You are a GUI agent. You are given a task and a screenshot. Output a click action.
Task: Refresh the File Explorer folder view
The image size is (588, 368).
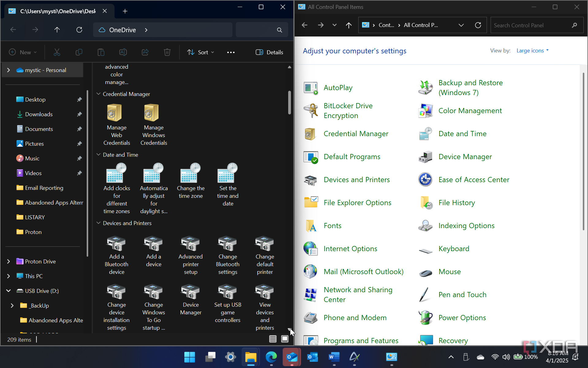[79, 30]
